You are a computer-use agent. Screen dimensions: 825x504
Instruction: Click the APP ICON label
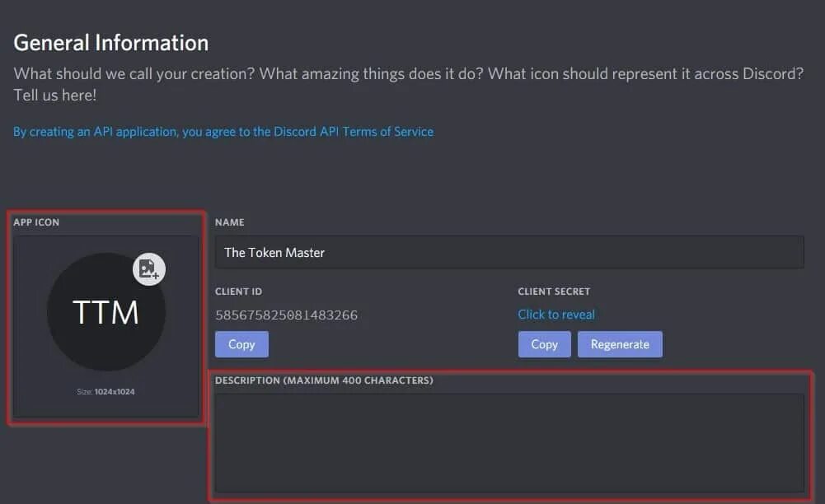[x=36, y=222]
